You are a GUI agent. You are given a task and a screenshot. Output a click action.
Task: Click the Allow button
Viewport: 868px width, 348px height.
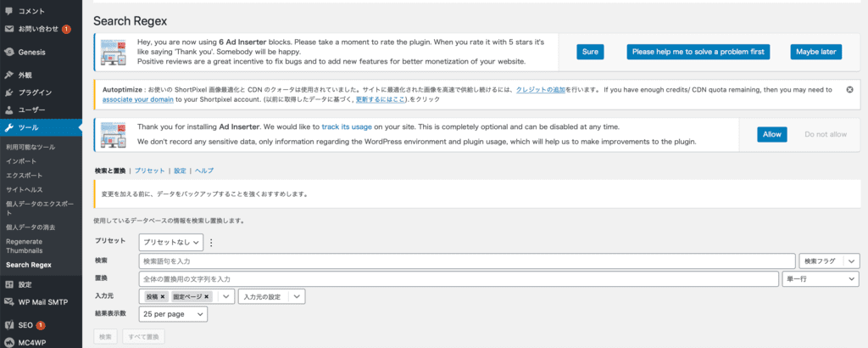(771, 134)
